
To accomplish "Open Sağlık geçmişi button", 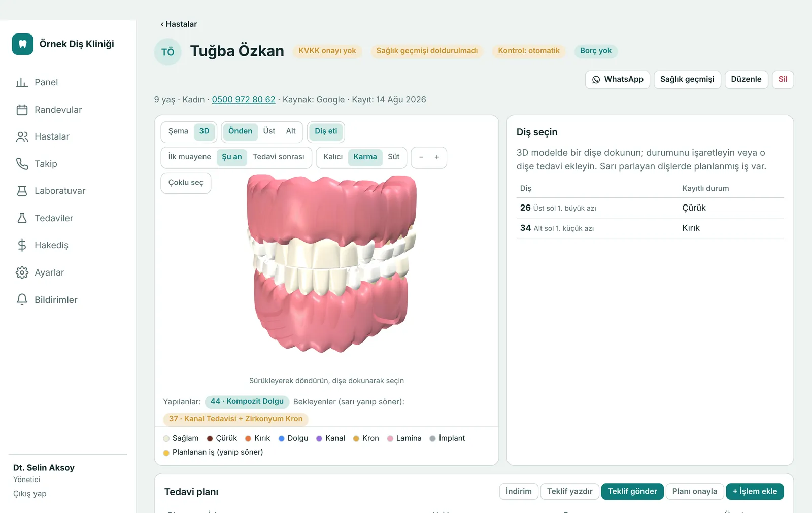I will pyautogui.click(x=687, y=80).
